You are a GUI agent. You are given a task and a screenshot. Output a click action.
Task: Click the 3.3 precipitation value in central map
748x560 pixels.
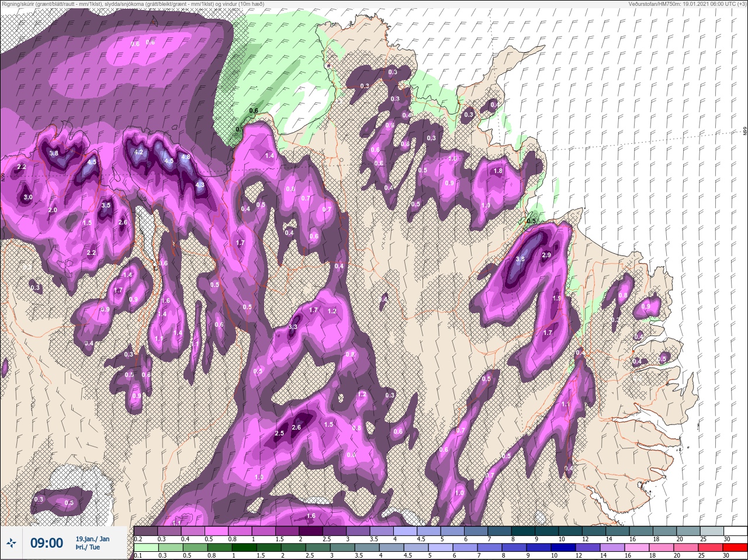pos(293,327)
